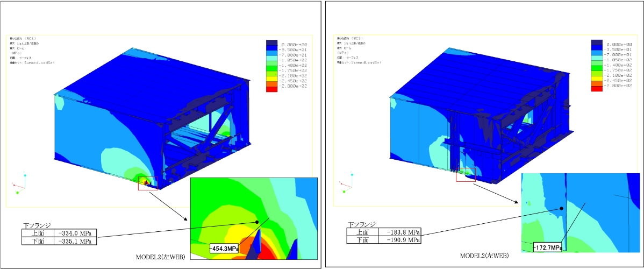Select the -334.0 MPa table cell

[x=74, y=233]
